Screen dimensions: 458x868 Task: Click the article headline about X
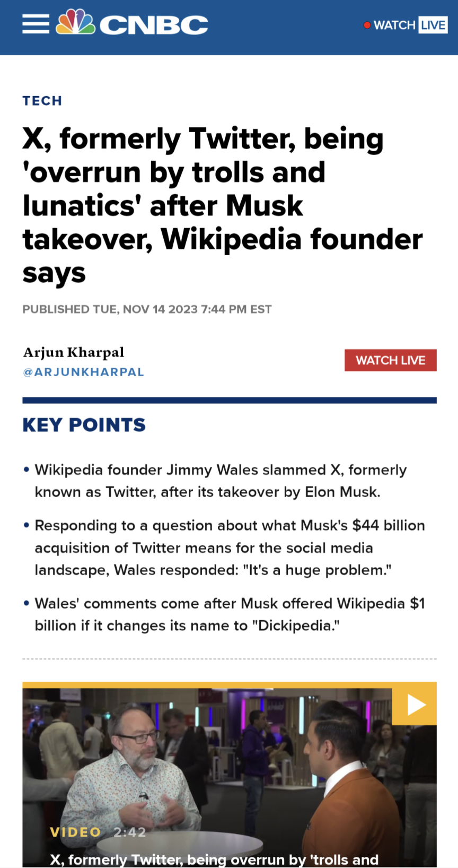(223, 206)
